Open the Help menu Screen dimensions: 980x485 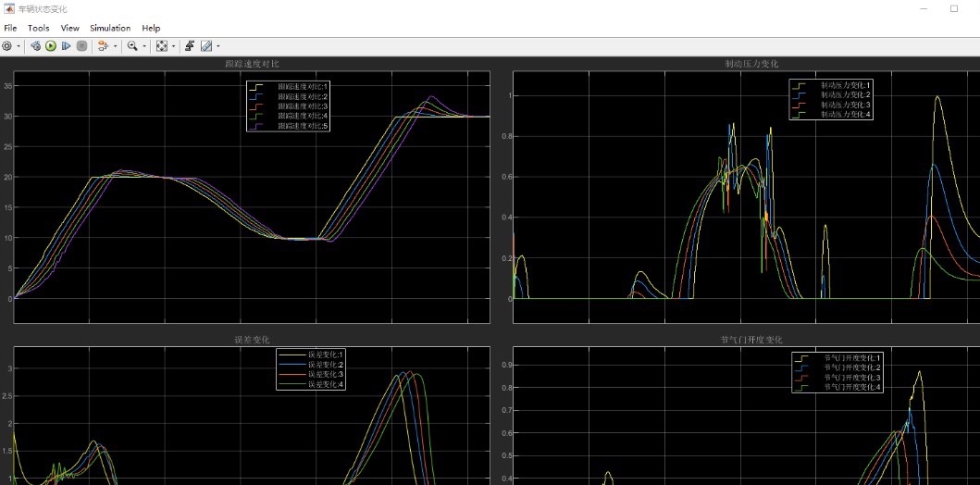click(151, 28)
